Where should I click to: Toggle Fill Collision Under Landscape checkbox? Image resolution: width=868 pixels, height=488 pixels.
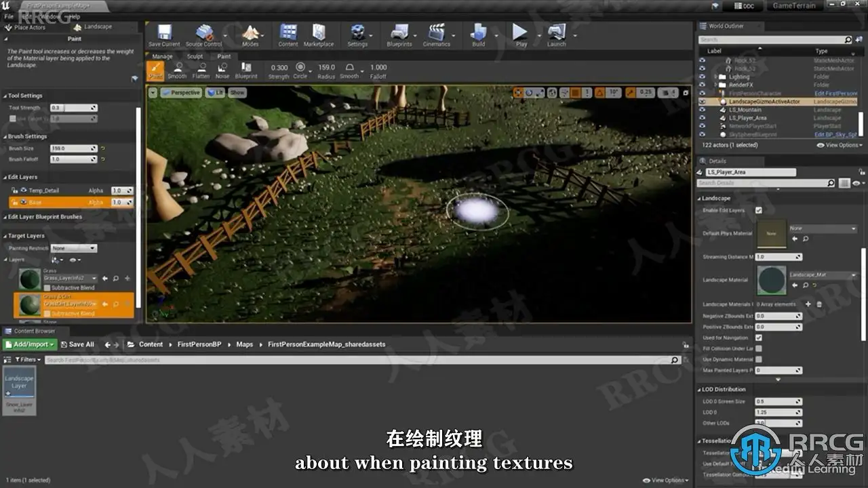click(759, 348)
